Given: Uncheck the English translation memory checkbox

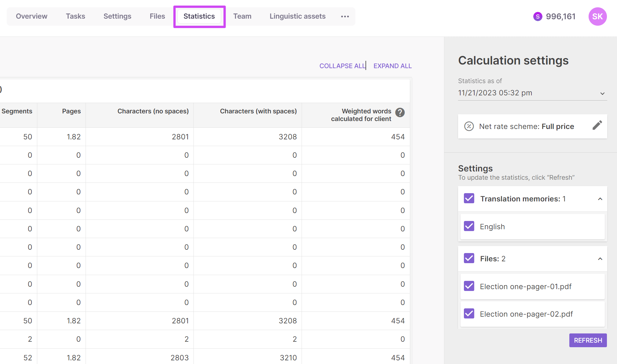Looking at the screenshot, I should (469, 226).
